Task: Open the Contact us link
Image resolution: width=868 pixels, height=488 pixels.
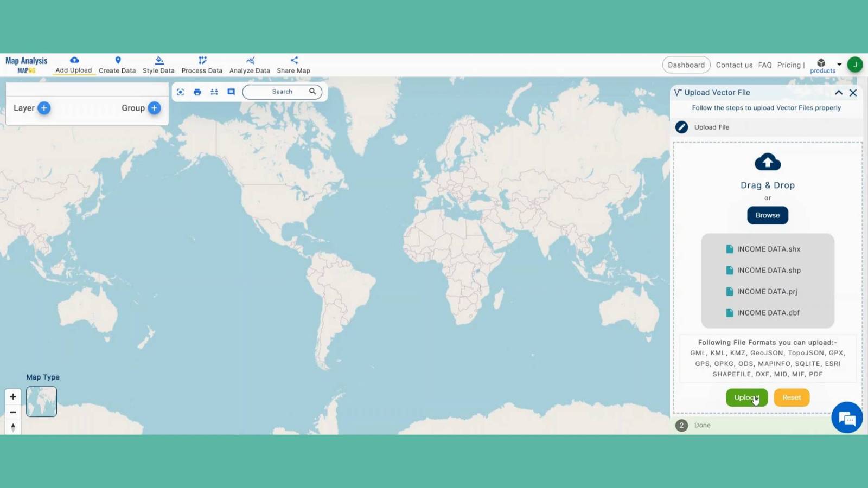Action: click(734, 65)
